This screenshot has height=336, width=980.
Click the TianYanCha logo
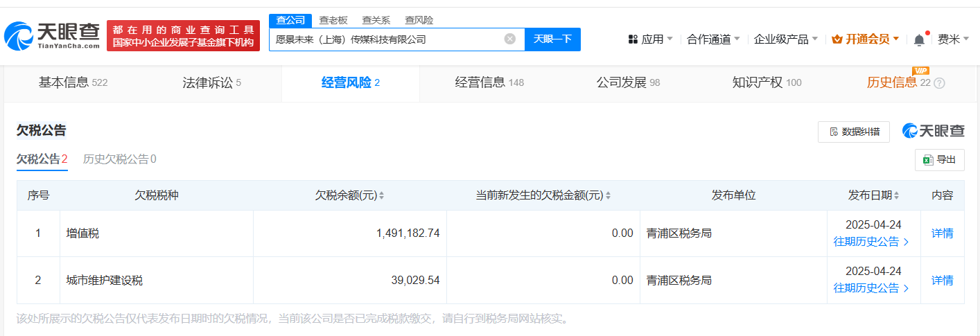[x=52, y=37]
